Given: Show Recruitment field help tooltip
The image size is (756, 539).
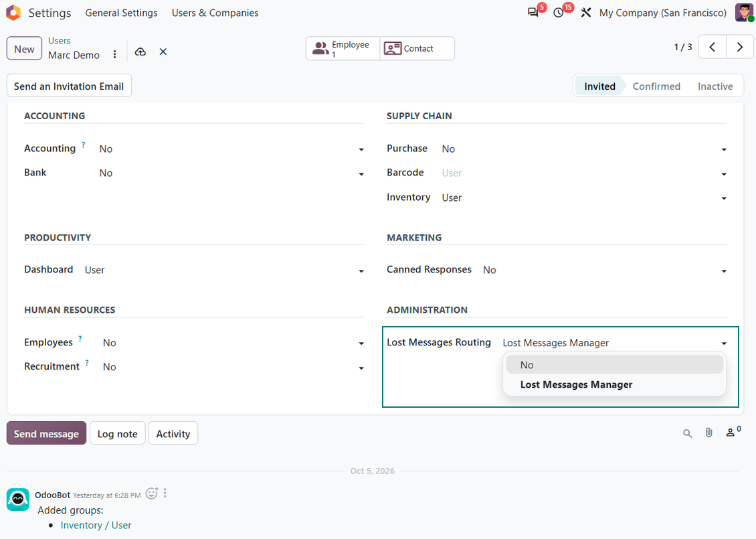Looking at the screenshot, I should 87,363.
